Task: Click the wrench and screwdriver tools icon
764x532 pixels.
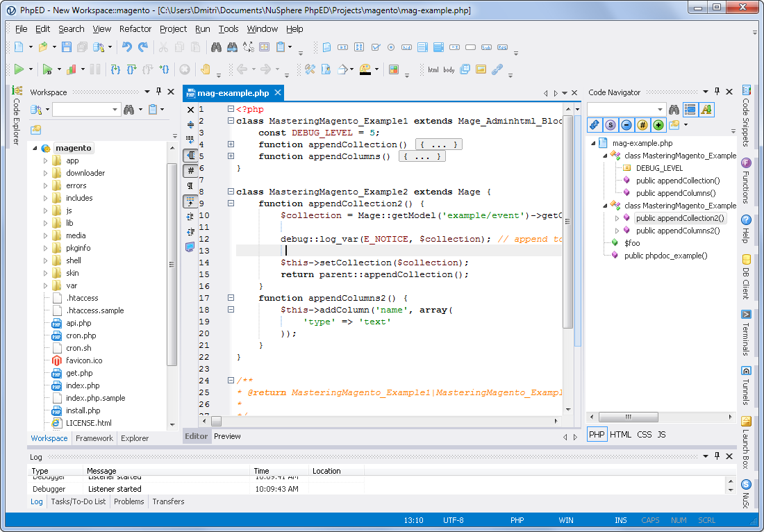Action: point(310,69)
